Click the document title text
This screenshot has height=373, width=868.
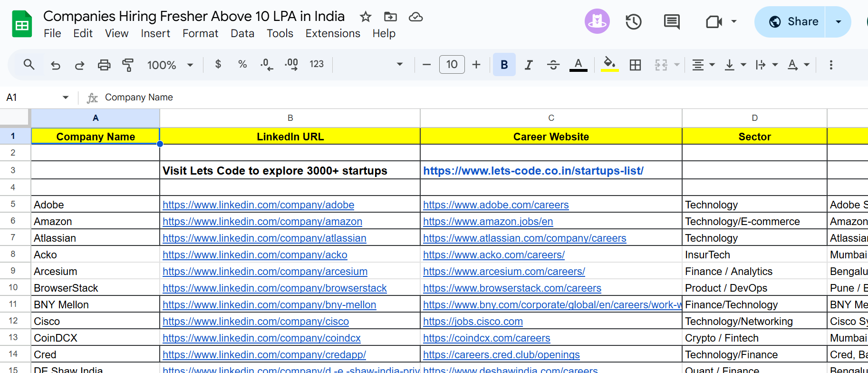click(194, 16)
